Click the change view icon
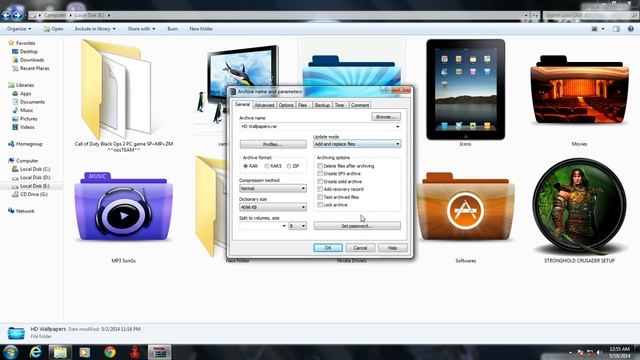The width and height of the screenshot is (640, 360). click(x=594, y=29)
